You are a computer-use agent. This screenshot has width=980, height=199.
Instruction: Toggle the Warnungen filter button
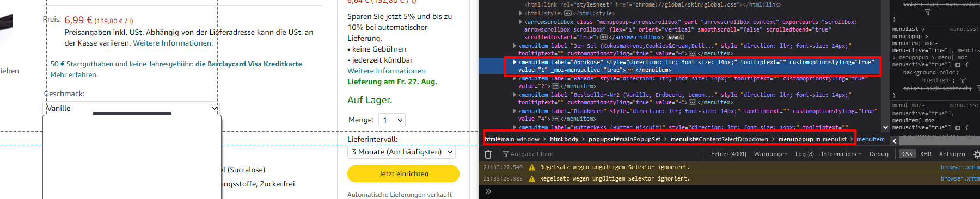click(770, 154)
